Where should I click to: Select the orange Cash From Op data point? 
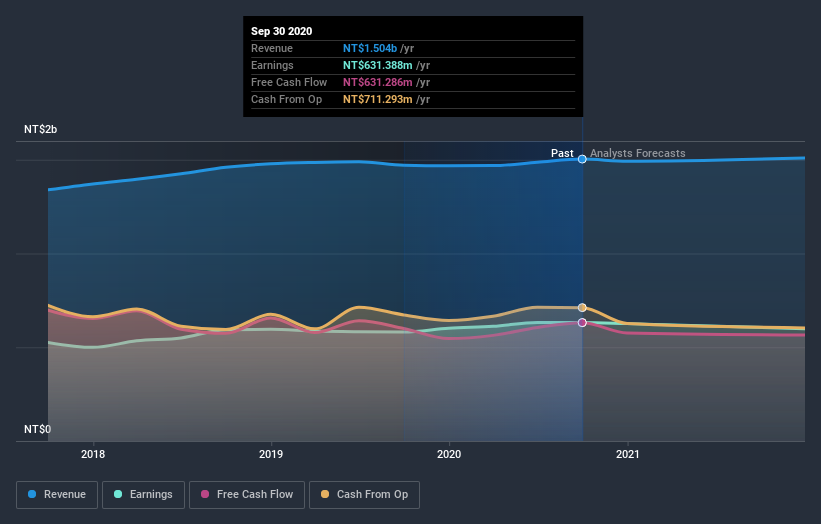582,307
